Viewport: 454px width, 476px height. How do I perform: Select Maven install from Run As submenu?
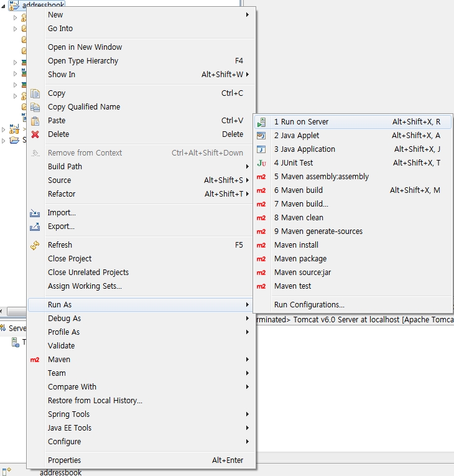[x=296, y=245]
